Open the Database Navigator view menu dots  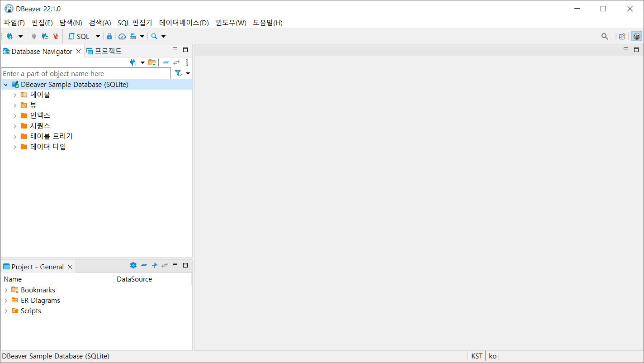click(187, 62)
